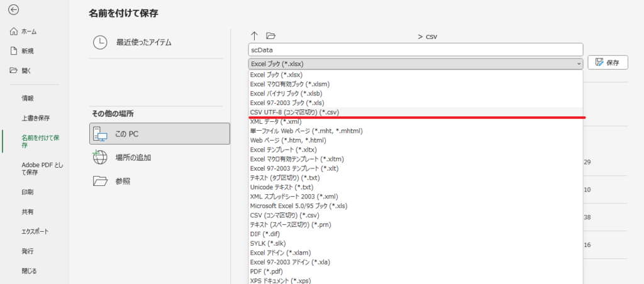Open the 開く page
This screenshot has height=284, width=644.
[21, 70]
